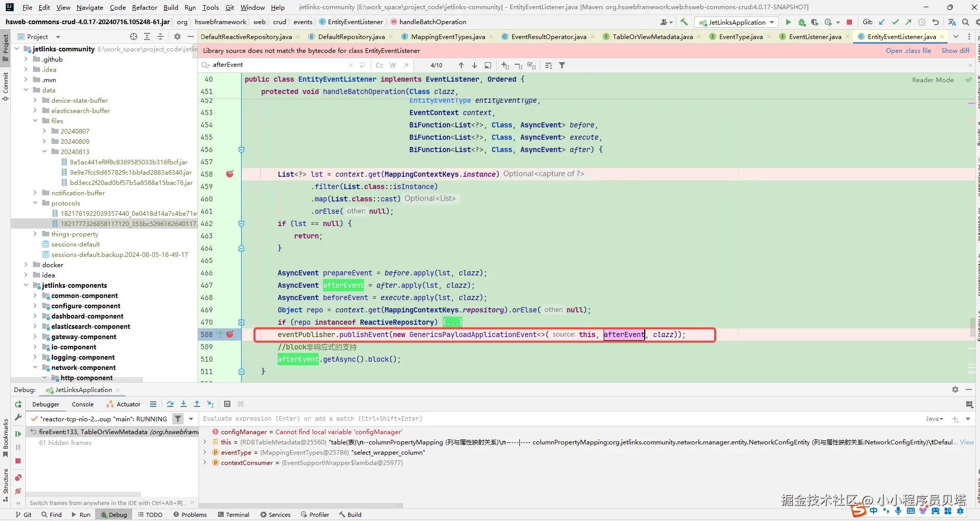Toggle breakpoint on line 458

pyautogui.click(x=230, y=174)
